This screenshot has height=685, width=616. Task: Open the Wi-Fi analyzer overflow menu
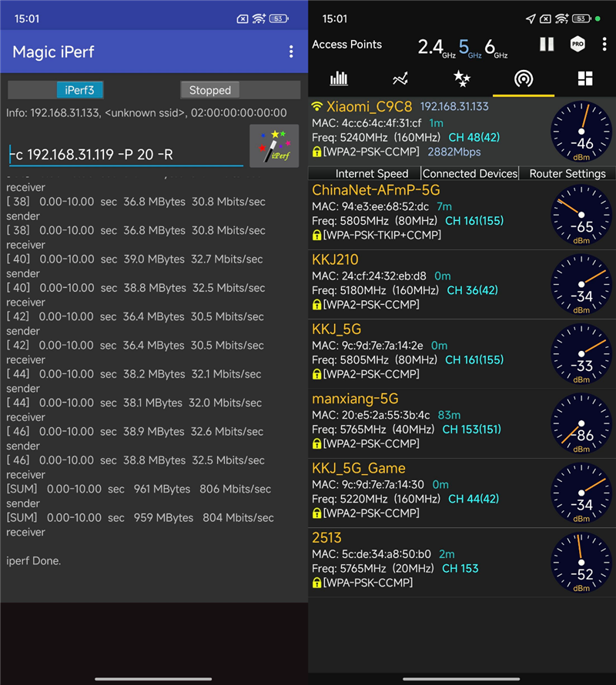pyautogui.click(x=604, y=44)
